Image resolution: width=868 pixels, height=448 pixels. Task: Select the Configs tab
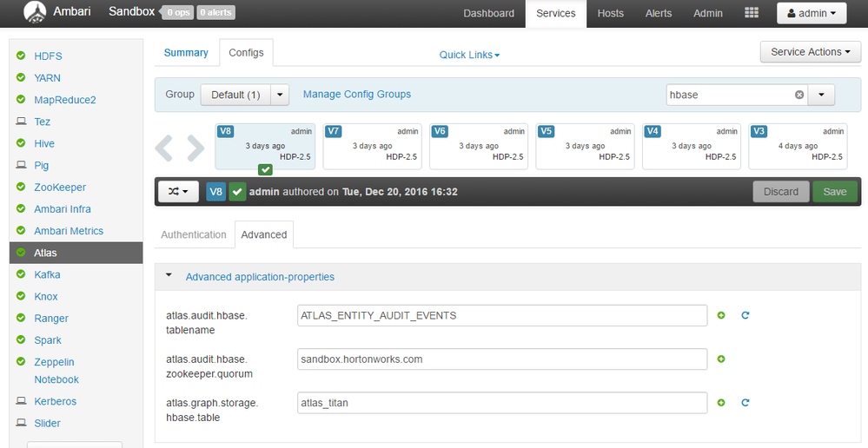click(x=247, y=53)
